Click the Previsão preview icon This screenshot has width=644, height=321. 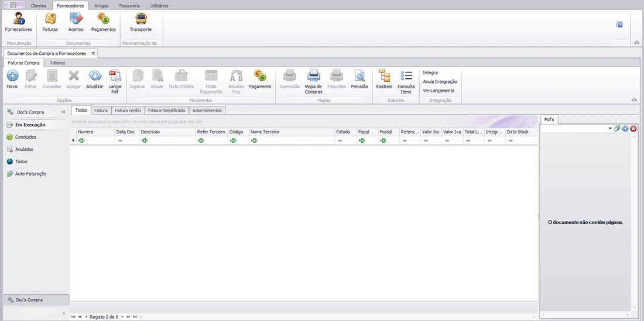[x=359, y=75]
